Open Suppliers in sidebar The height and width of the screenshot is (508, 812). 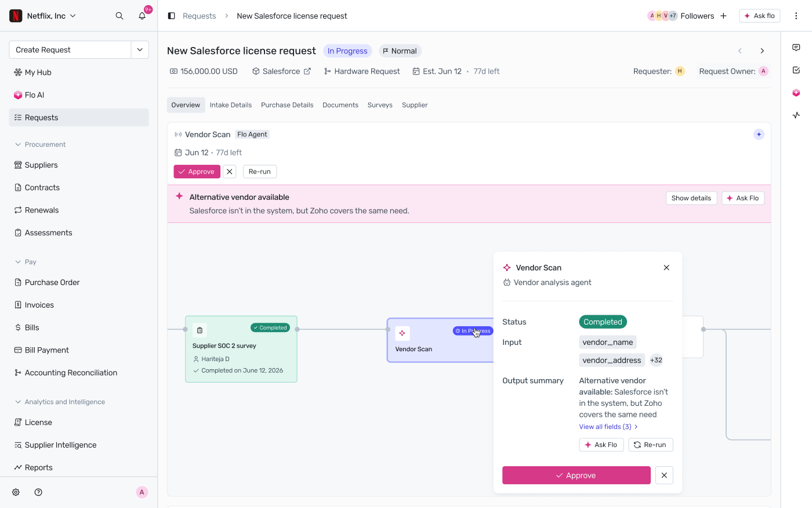pos(79,165)
